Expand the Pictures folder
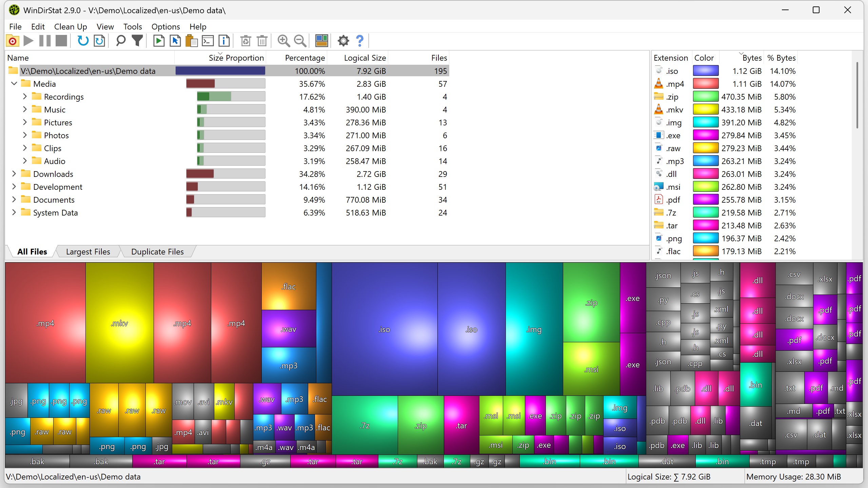 click(25, 122)
